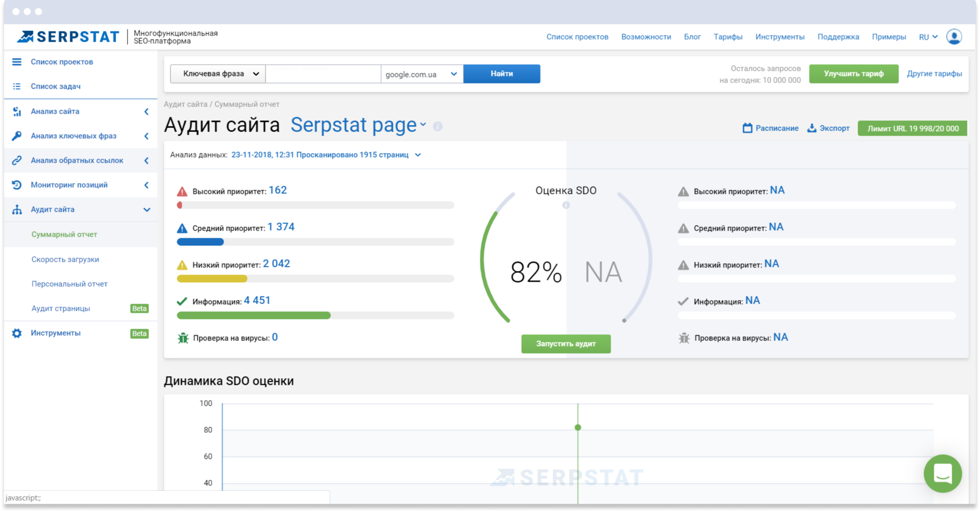Image resolution: width=980 pixels, height=512 pixels.
Task: Click the red high-priority warning triangle
Action: (182, 191)
